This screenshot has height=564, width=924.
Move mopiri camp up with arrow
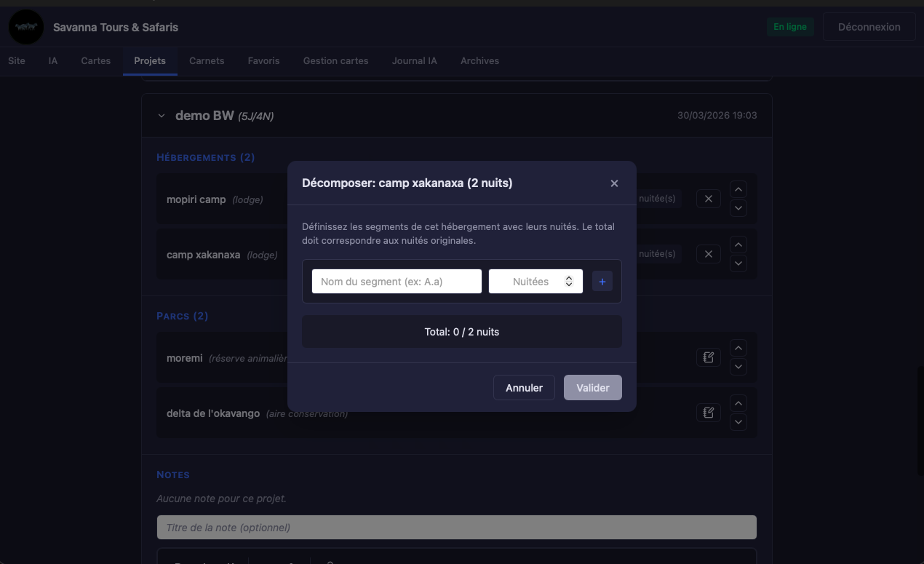pos(738,189)
